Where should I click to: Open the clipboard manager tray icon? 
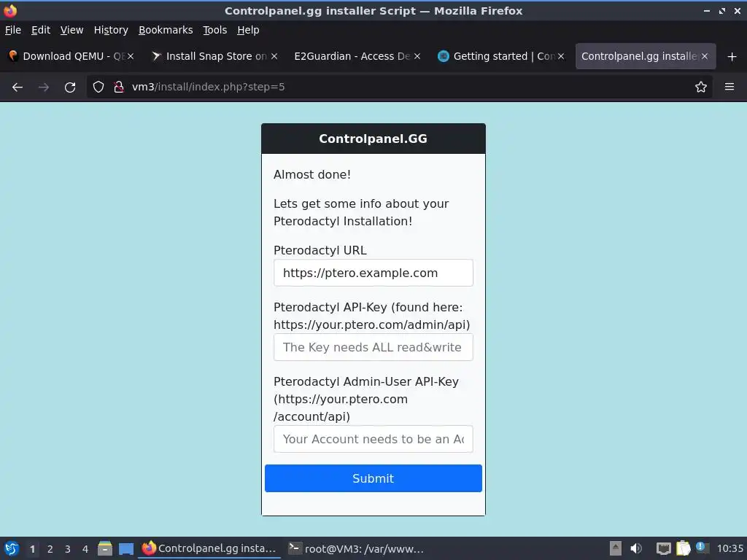point(683,548)
